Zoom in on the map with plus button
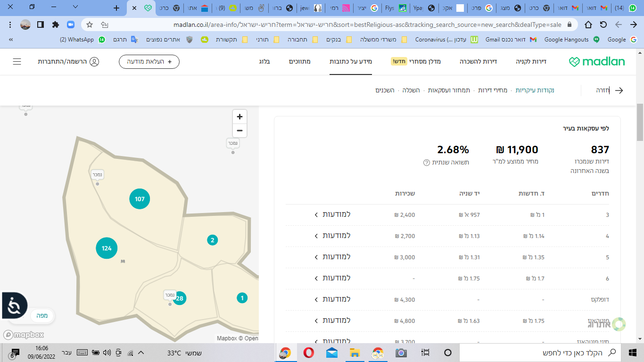The width and height of the screenshot is (644, 362). click(x=239, y=117)
